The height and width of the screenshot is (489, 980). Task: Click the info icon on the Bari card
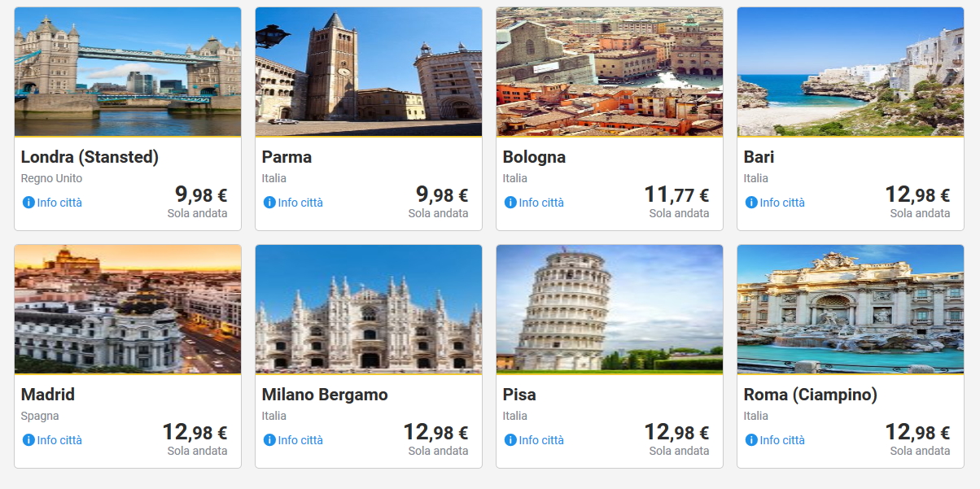[751, 203]
